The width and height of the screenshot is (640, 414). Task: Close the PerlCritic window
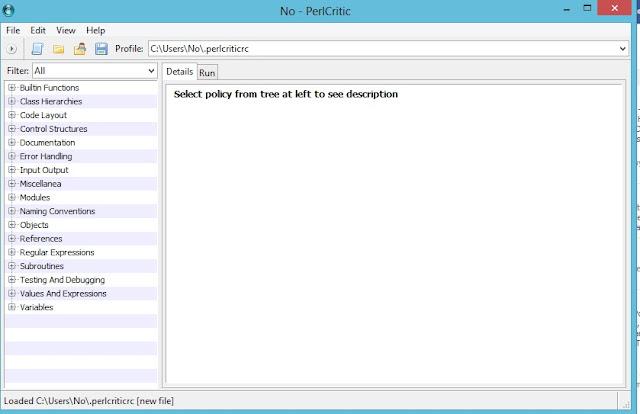[614, 8]
